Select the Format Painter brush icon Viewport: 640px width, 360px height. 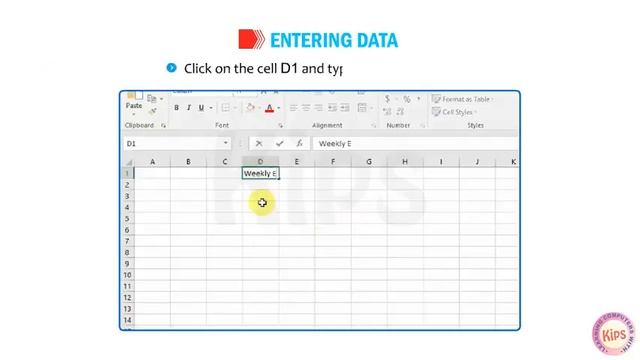click(153, 111)
